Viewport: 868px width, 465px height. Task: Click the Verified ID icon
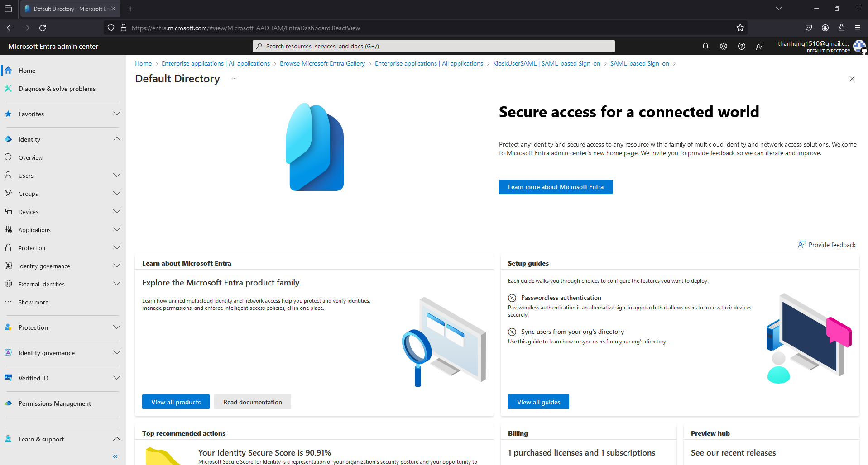[x=8, y=378]
